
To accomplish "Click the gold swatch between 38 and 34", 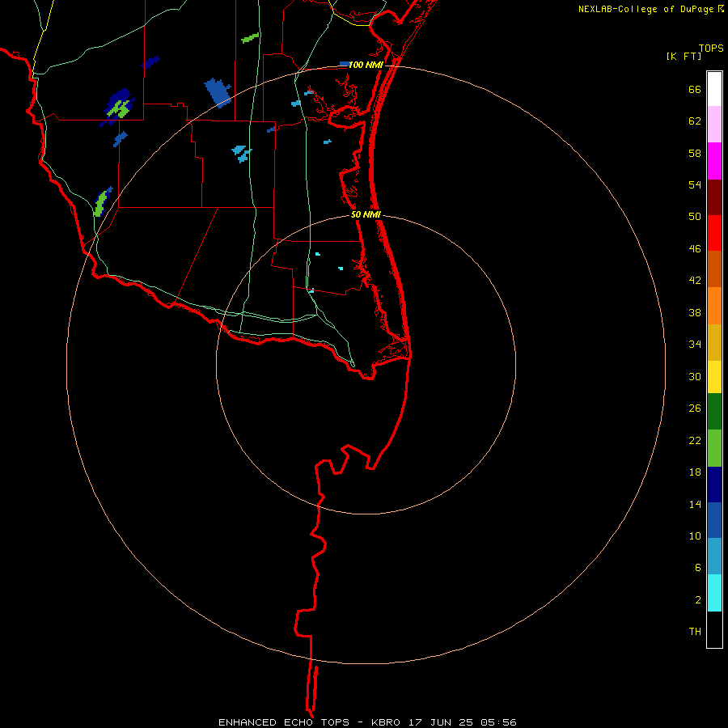I will [x=714, y=342].
